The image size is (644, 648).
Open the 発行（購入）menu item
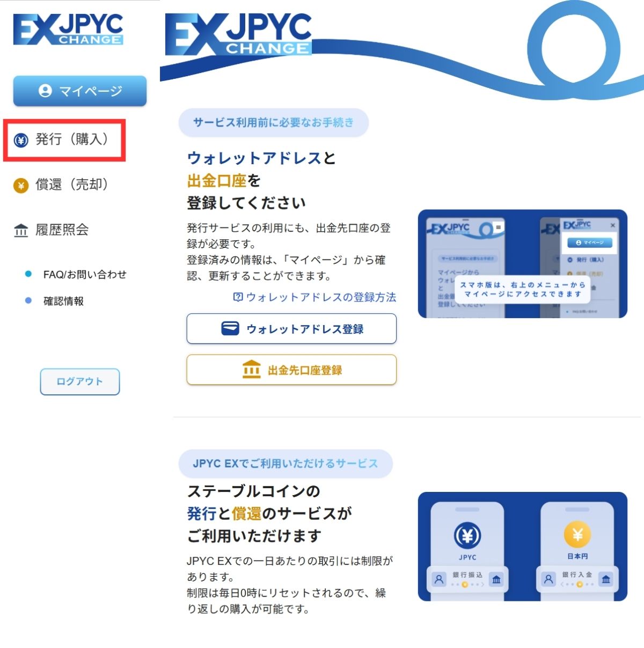[x=70, y=141]
